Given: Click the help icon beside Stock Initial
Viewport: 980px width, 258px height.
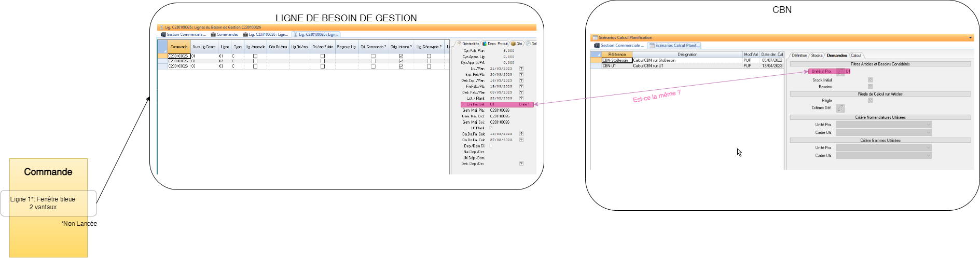Looking at the screenshot, I should click(870, 80).
